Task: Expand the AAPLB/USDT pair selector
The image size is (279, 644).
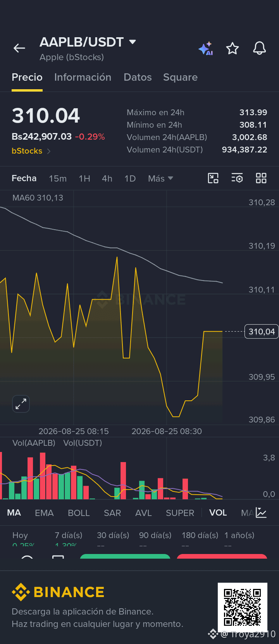Action: 133,42
